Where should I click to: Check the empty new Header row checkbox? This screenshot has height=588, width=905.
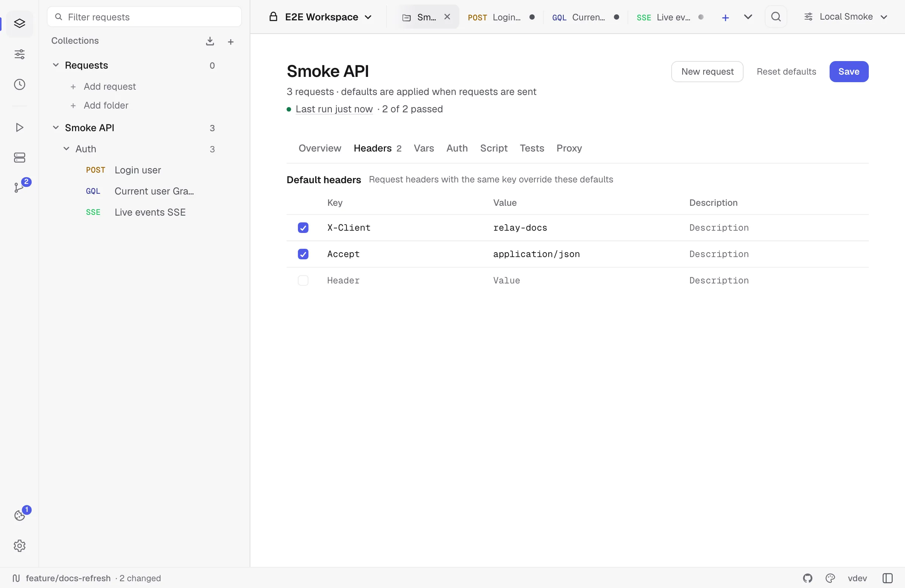[x=303, y=280]
